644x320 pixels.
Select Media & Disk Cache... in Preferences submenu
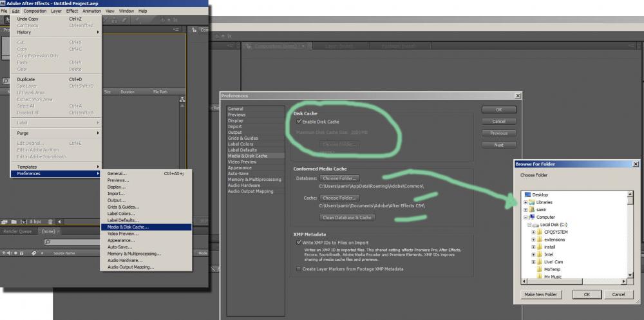[x=146, y=227]
